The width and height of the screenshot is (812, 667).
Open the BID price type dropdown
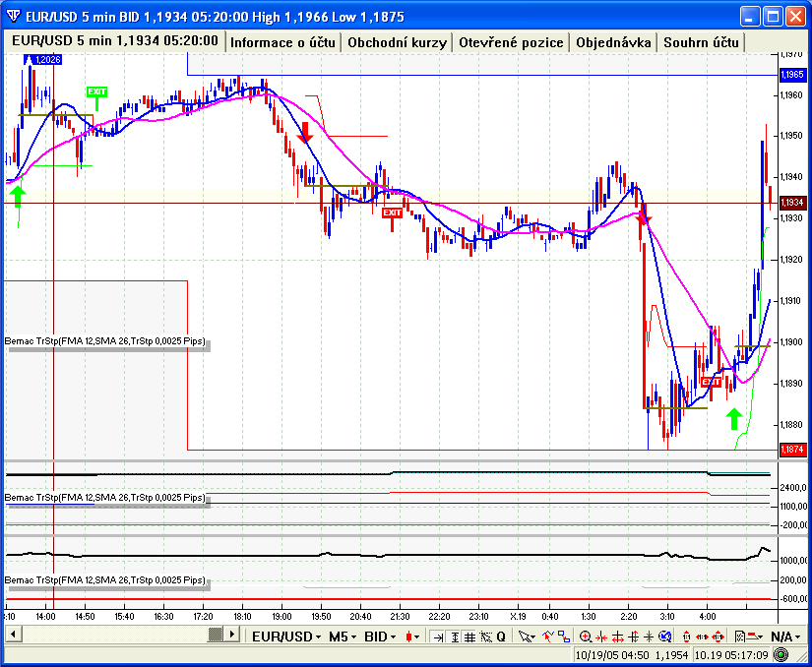coord(380,637)
